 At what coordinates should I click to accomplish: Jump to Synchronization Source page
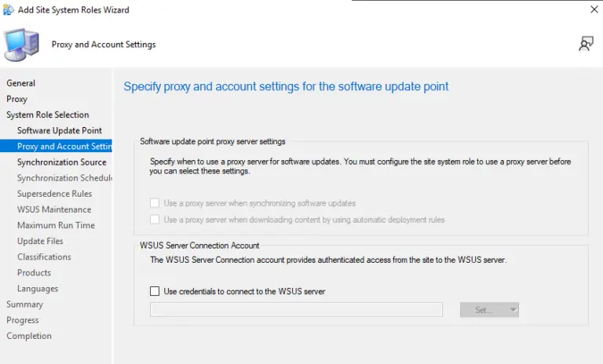61,162
